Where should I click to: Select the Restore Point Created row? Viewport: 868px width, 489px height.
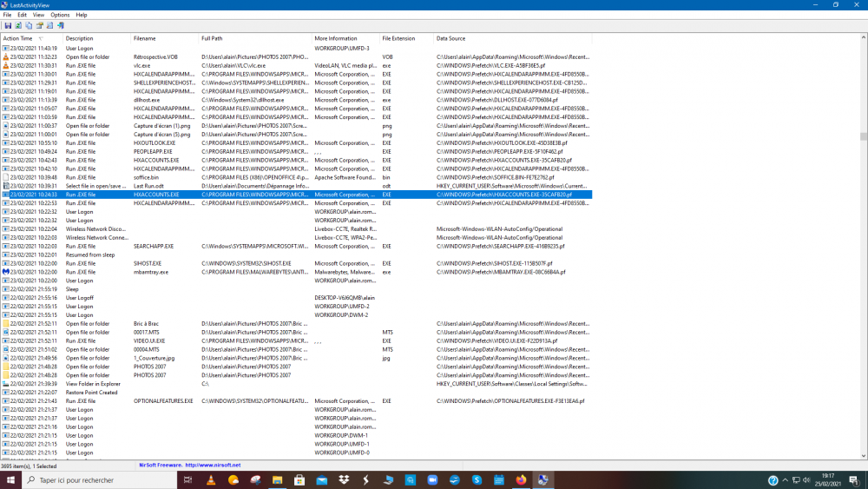(297, 393)
